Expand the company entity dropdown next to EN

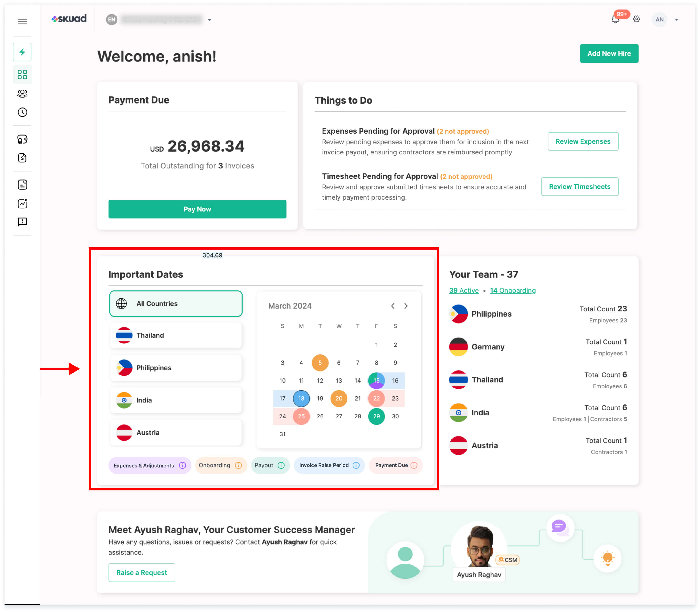209,20
